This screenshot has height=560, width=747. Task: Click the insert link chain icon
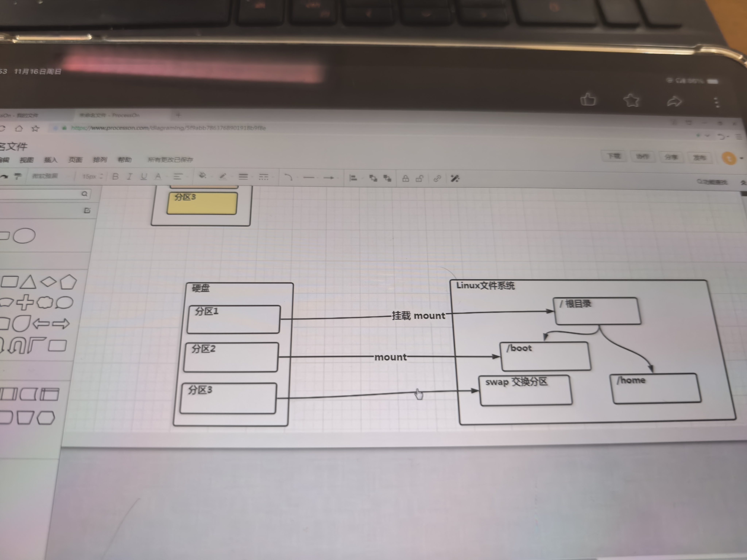437,178
